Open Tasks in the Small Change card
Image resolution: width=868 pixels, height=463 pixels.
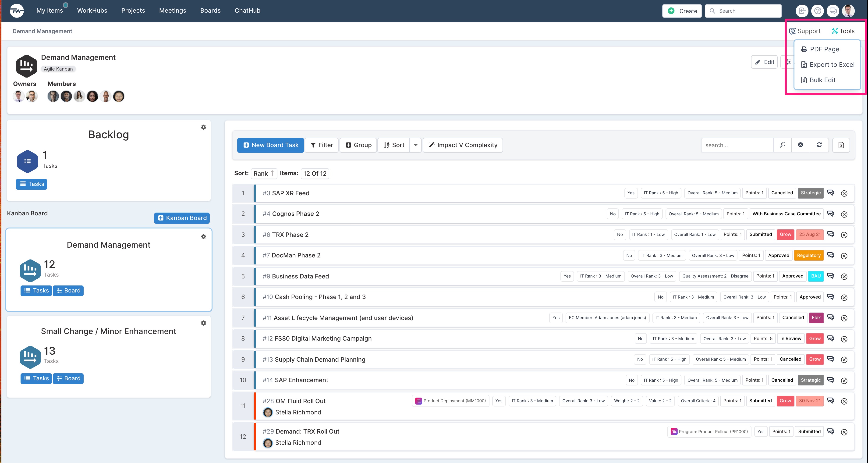(x=36, y=378)
